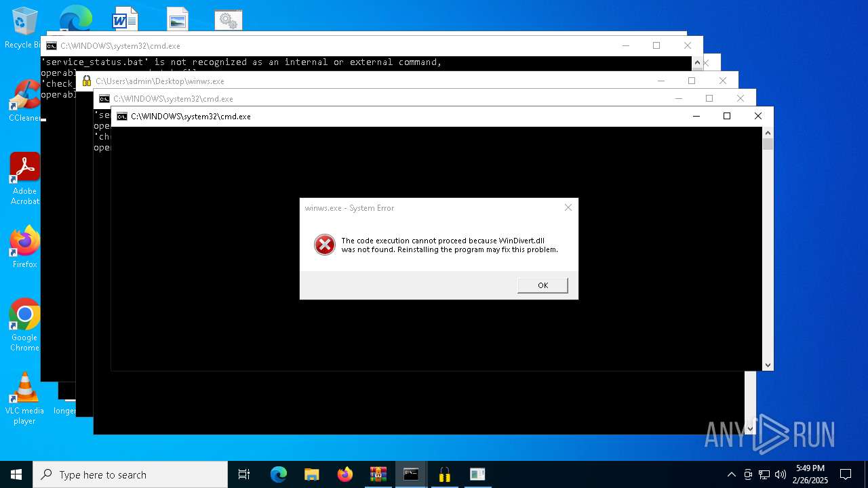Open WinRAR from the taskbar

click(x=378, y=474)
